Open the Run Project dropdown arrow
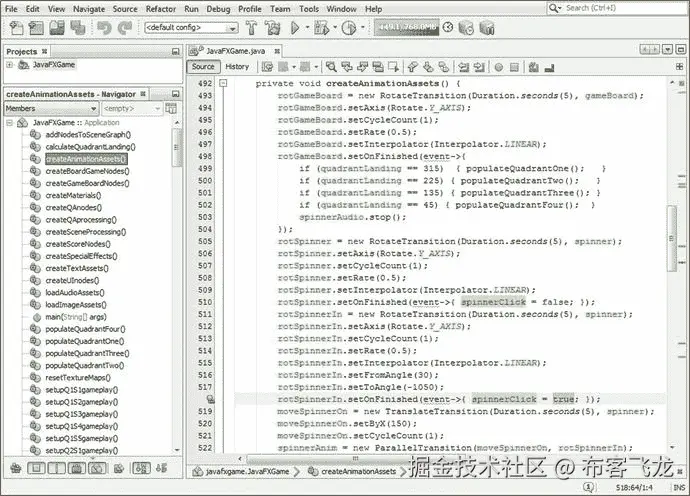 pos(307,28)
